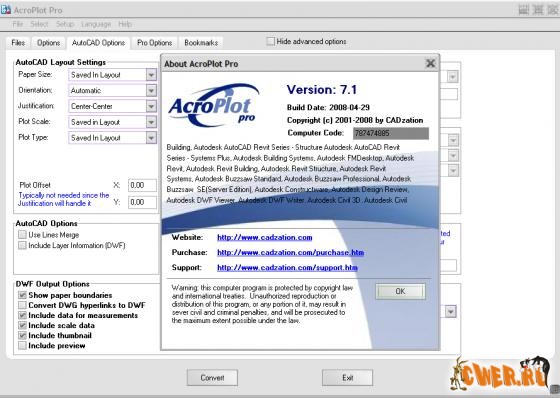Click the AcroPlot Pro logo image
The width and height of the screenshot is (560, 398).
click(x=214, y=105)
